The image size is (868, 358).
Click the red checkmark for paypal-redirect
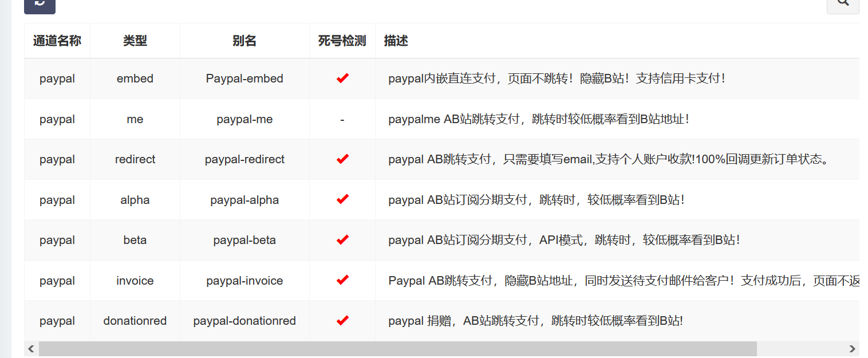point(342,159)
